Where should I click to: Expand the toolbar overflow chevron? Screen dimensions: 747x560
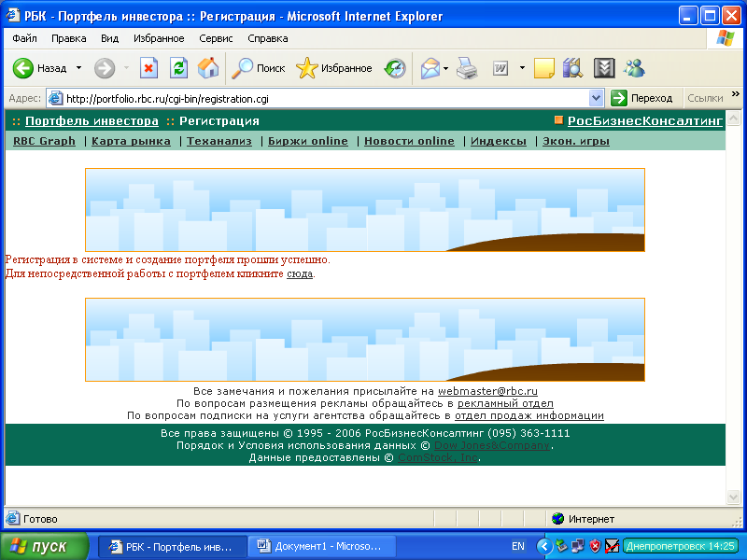pyautogui.click(x=736, y=94)
